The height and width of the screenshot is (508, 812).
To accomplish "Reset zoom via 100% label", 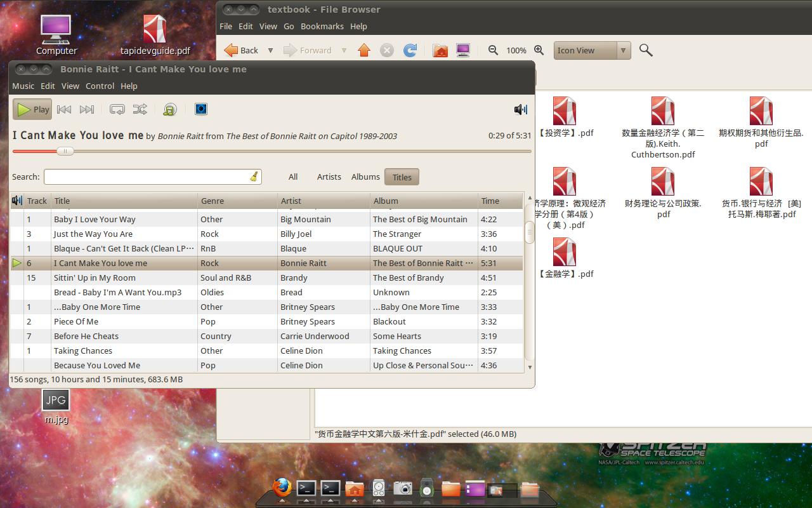I will pos(516,50).
